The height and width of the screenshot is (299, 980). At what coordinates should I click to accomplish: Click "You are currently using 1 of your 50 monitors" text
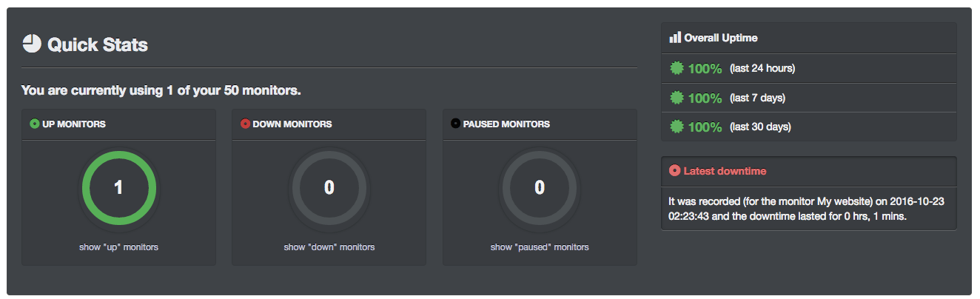pos(161,90)
